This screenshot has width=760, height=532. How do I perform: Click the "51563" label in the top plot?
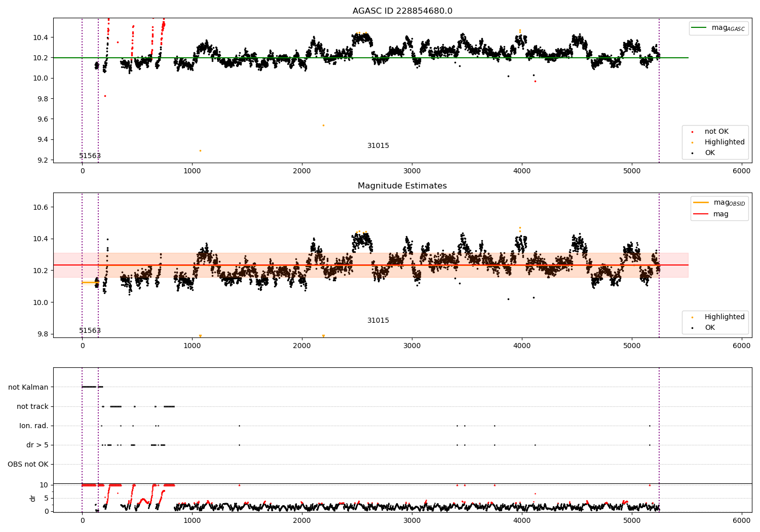[90, 156]
